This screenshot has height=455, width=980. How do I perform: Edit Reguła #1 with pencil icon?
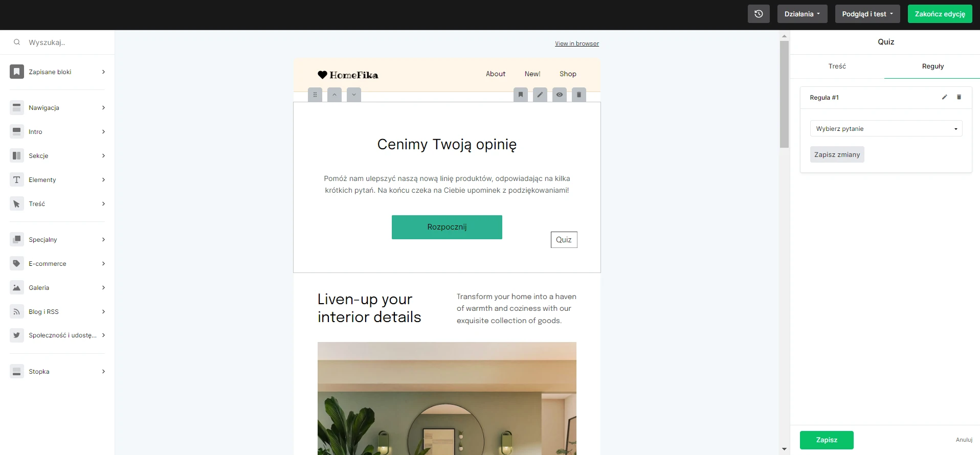click(x=945, y=97)
